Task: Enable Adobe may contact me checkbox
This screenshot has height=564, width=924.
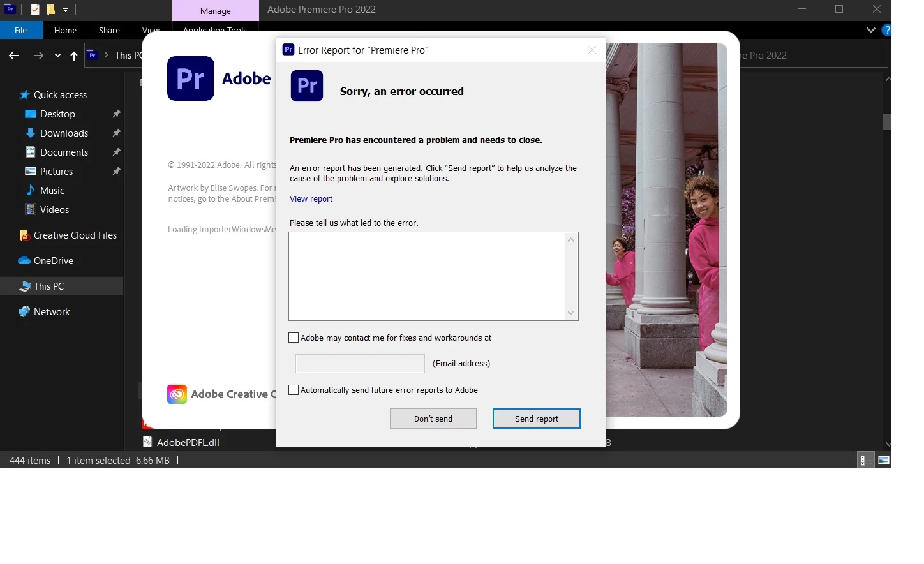Action: click(x=294, y=338)
